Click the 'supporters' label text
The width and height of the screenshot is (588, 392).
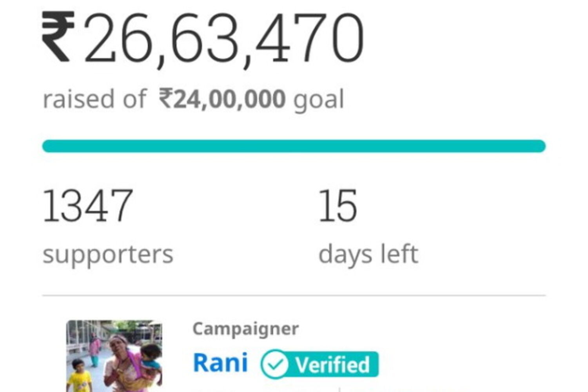108,255
